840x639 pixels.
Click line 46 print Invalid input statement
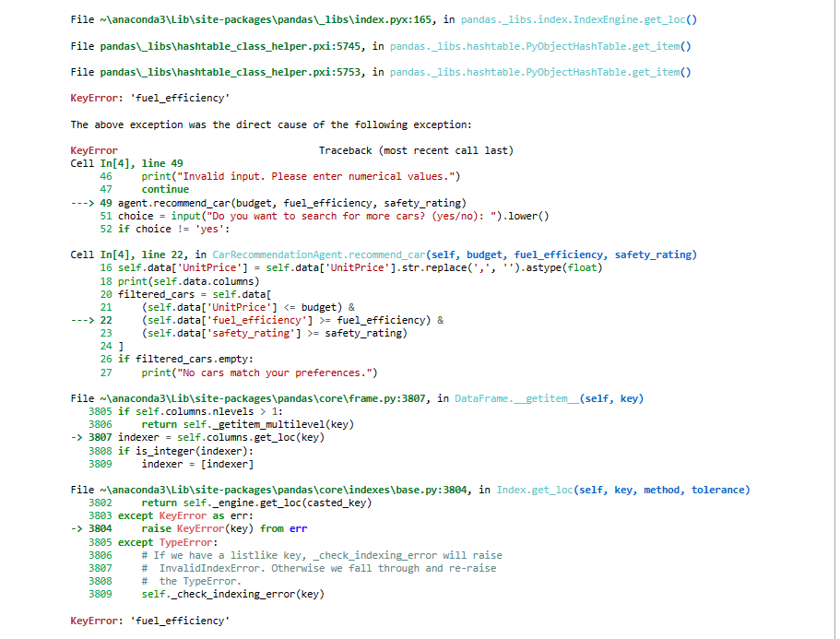pyautogui.click(x=301, y=176)
